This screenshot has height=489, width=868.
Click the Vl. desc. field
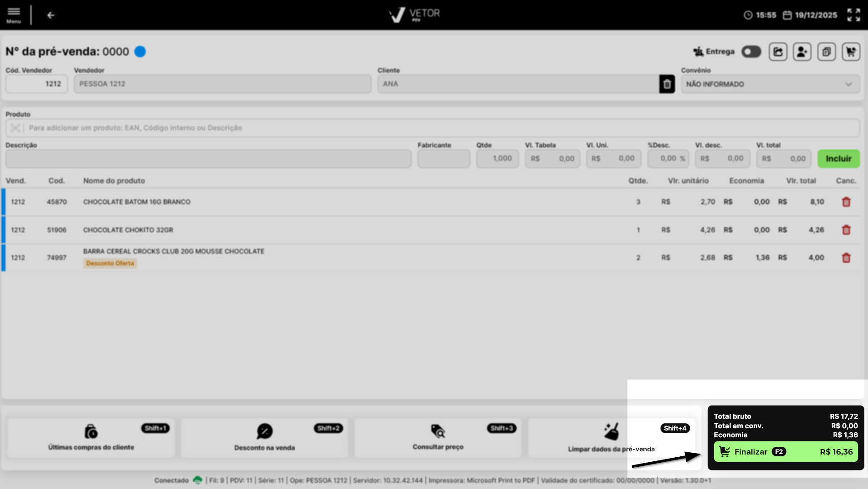[x=722, y=159]
